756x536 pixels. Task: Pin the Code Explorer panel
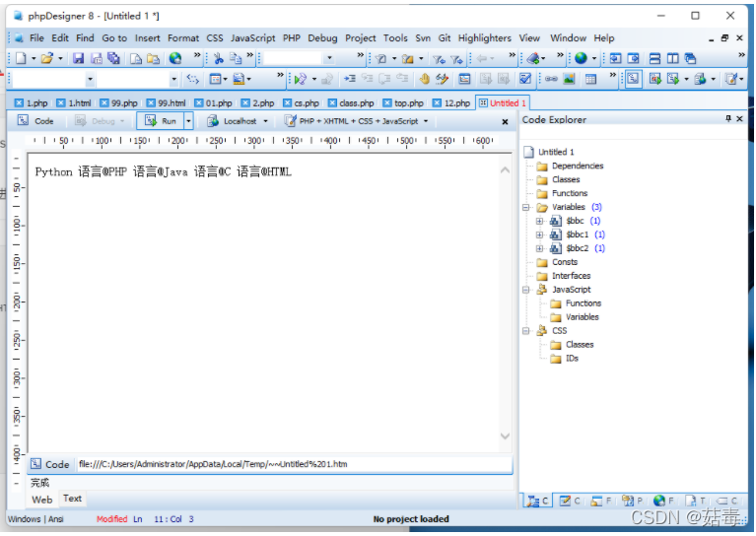[x=728, y=118]
